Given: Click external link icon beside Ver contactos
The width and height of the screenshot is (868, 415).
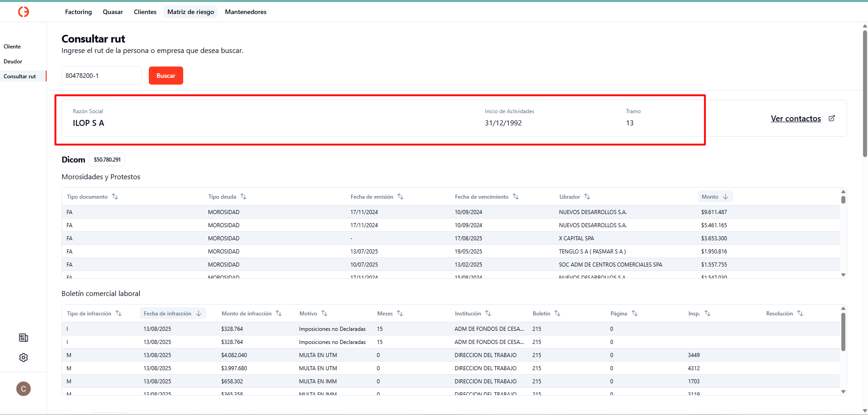Looking at the screenshot, I should click(x=831, y=118).
